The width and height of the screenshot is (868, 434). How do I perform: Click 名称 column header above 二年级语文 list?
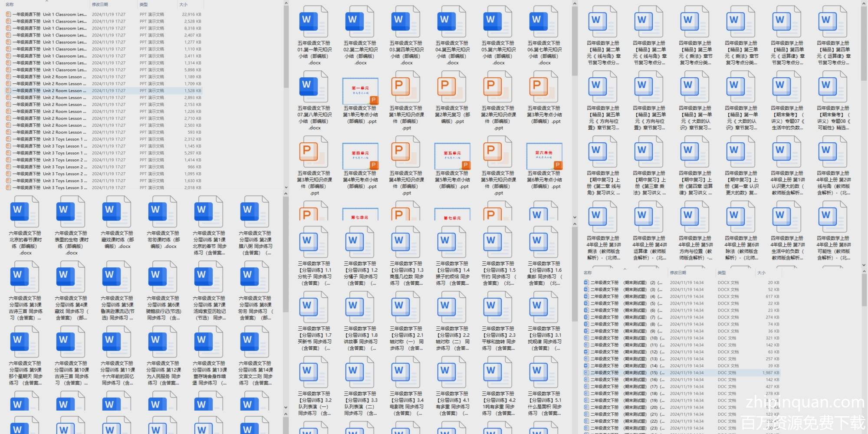coord(588,273)
